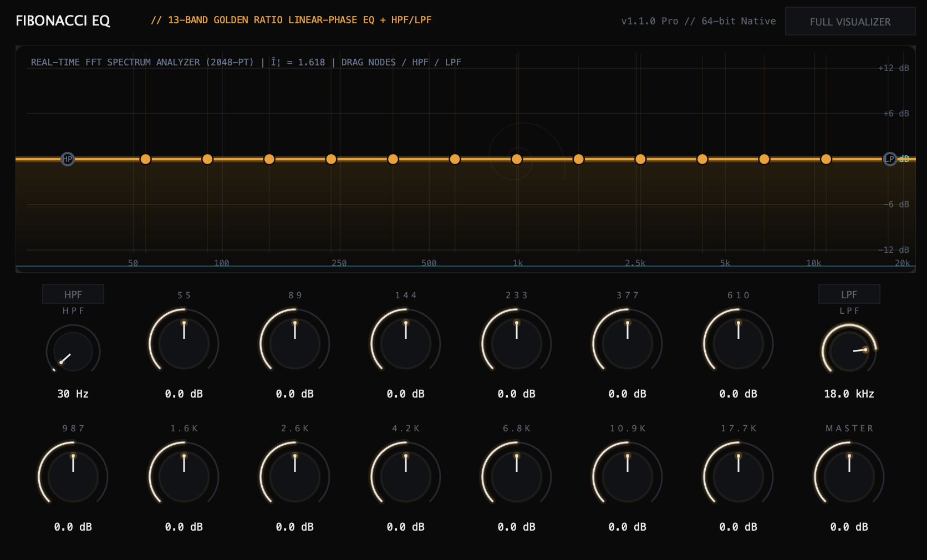This screenshot has height=560, width=927.
Task: Toggle the LPF enable button
Action: [x=849, y=294]
